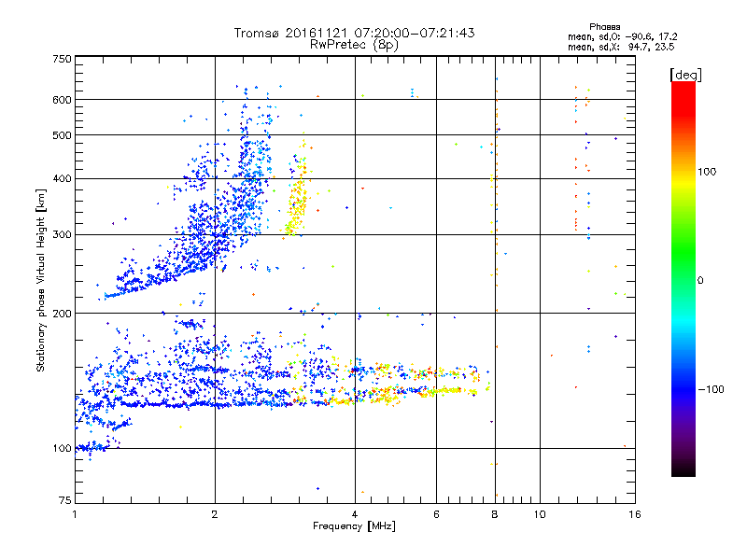Click the y-axis tick label '600'
The height and width of the screenshot is (560, 747).
(62, 100)
